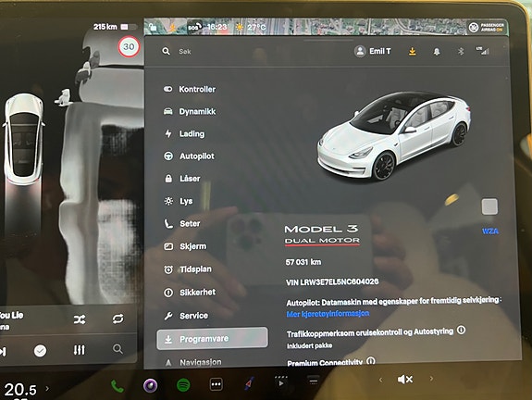This screenshot has width=532, height=400.
Task: Open the Navigasjon settings
Action: pyautogui.click(x=192, y=362)
